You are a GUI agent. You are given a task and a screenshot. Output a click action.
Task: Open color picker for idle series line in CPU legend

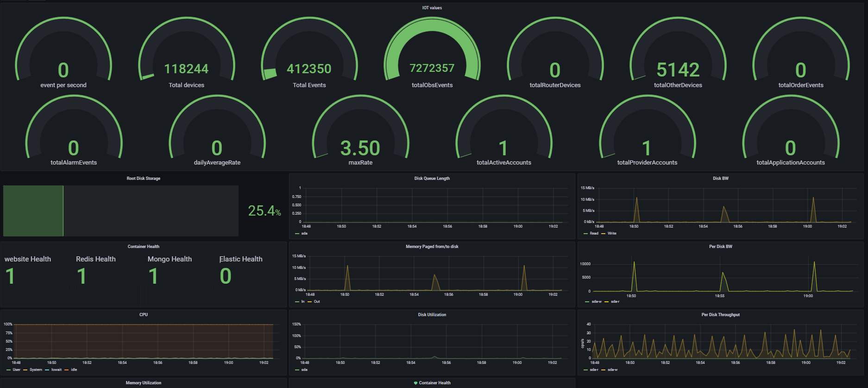67,370
